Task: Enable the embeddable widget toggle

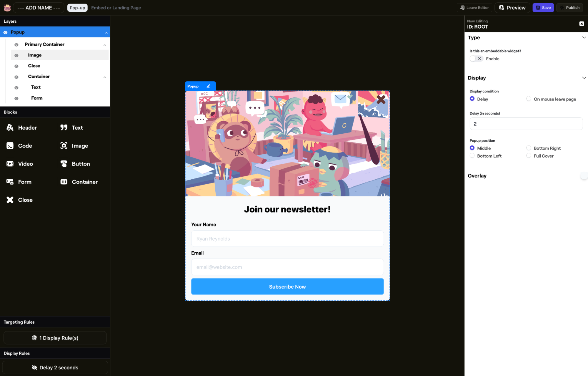Action: coord(476,59)
